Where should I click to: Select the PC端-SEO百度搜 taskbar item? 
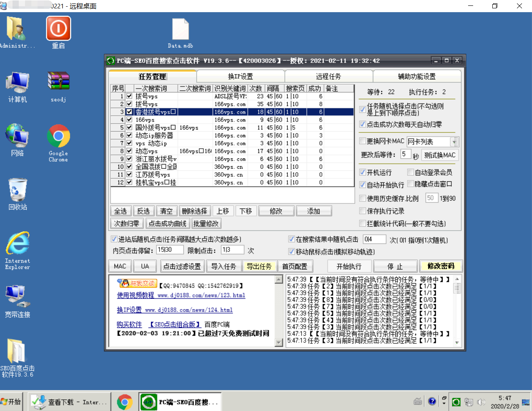tap(180, 402)
